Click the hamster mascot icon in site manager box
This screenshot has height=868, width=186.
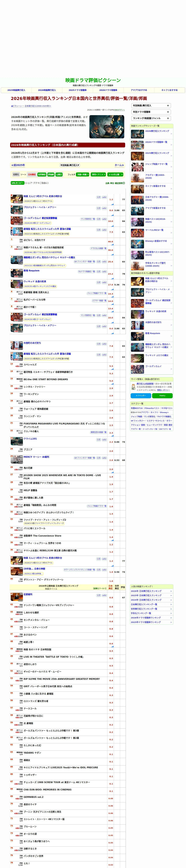tap(133, 387)
